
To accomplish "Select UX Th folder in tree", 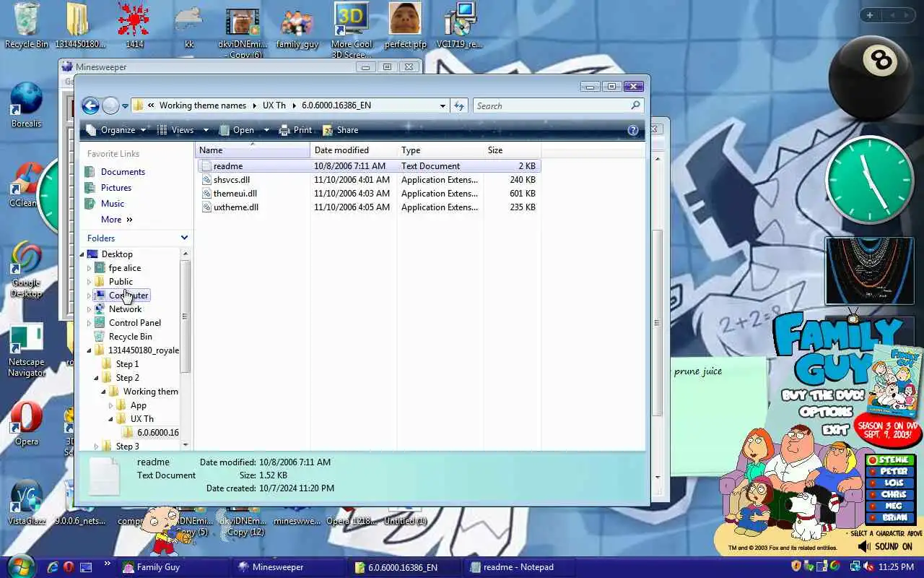I will pos(141,419).
